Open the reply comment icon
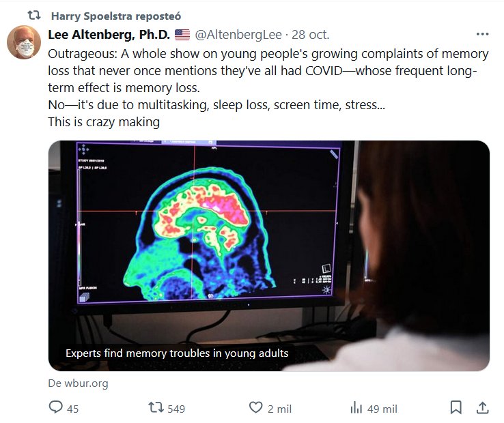This screenshot has width=504, height=423. coord(55,407)
